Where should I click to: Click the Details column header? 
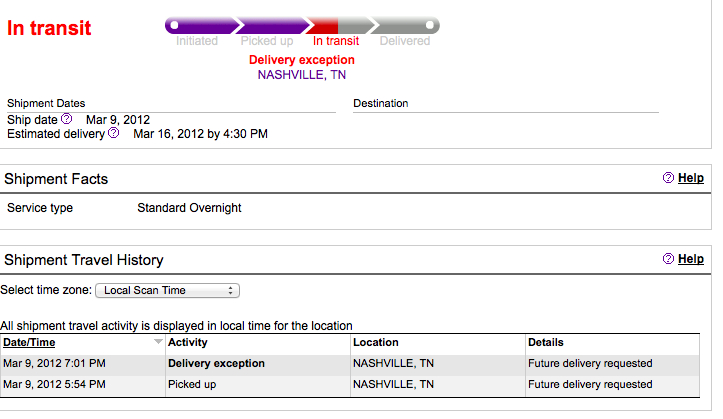546,342
